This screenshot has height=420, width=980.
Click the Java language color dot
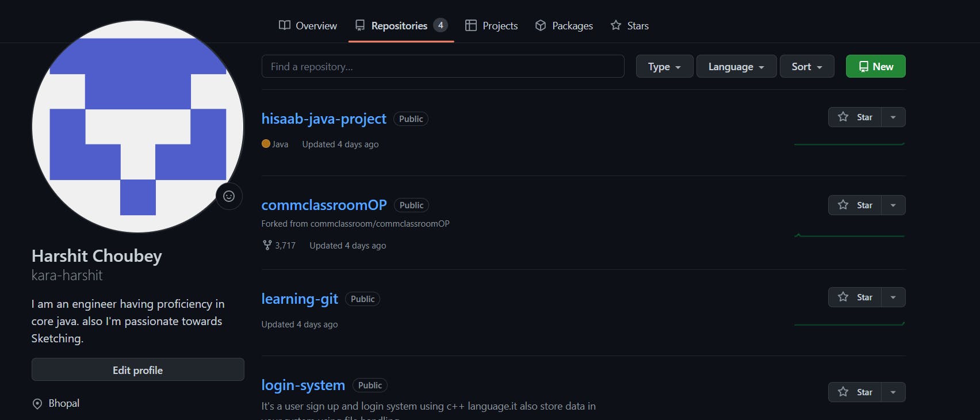[x=266, y=144]
